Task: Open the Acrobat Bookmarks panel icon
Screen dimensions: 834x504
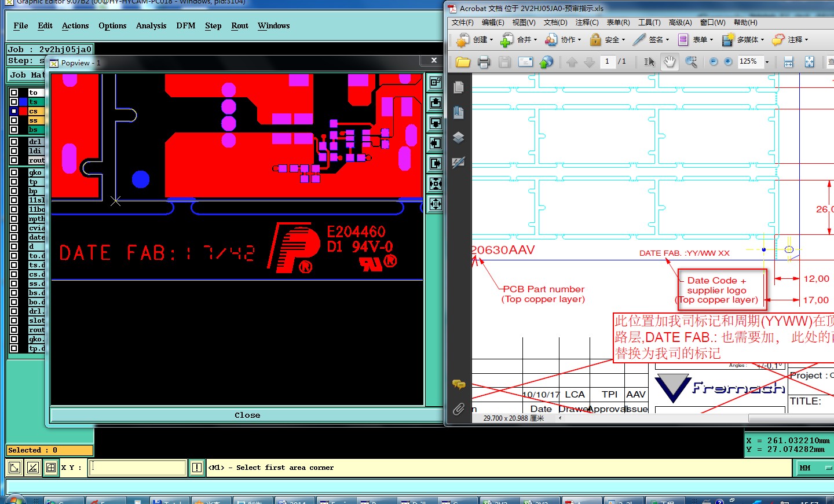Action: [458, 112]
